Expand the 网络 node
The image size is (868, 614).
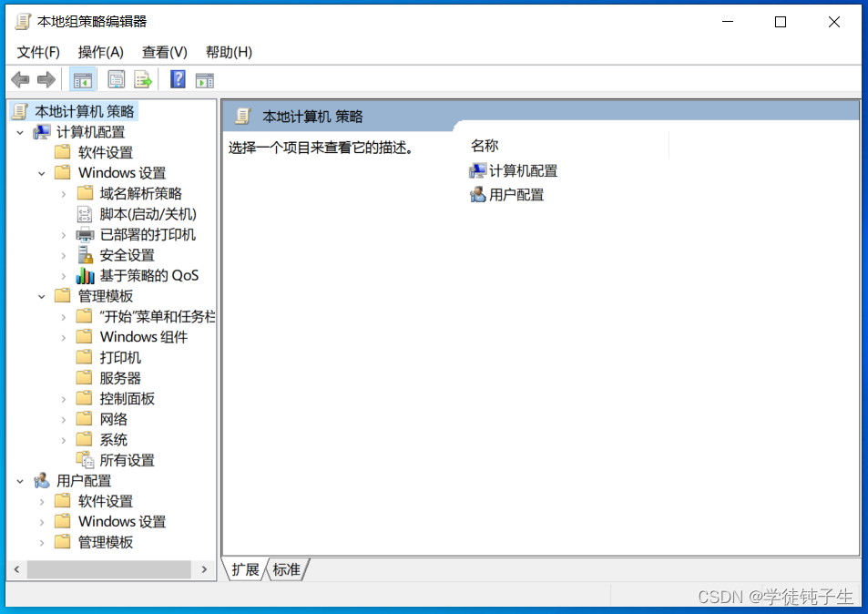pyautogui.click(x=63, y=420)
